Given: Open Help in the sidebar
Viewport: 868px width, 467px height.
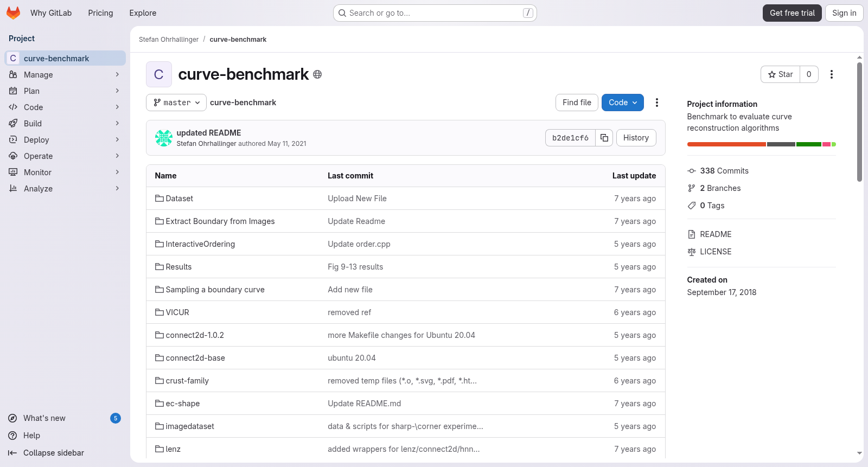Looking at the screenshot, I should tap(65, 436).
